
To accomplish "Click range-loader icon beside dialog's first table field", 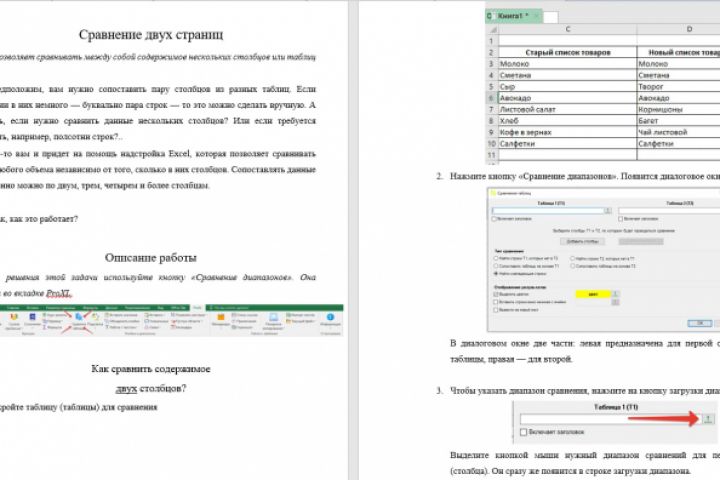I will (x=608, y=211).
